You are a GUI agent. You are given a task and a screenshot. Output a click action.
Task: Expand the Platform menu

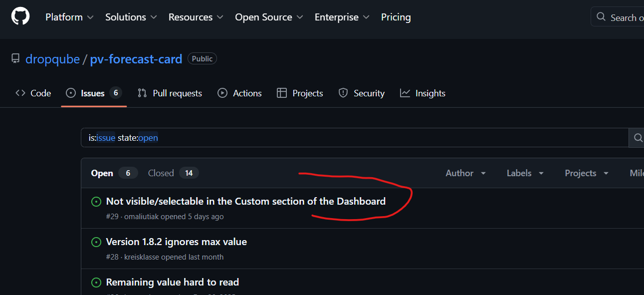coord(69,17)
